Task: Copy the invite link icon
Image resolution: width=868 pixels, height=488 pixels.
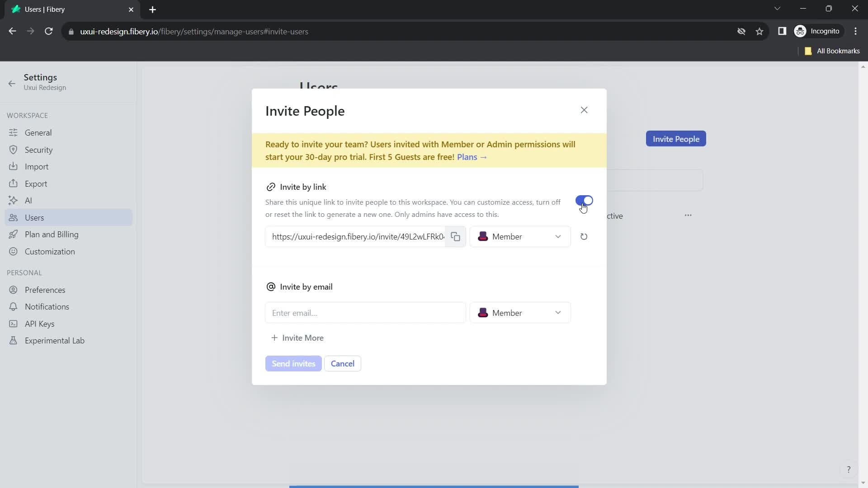Action: point(455,237)
